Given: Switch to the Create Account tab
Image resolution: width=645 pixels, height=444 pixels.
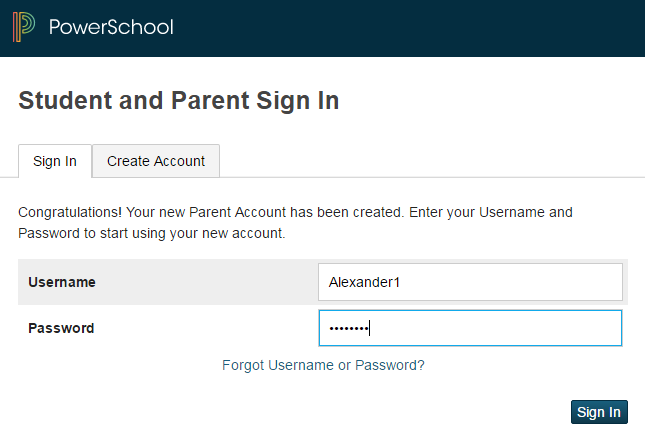Looking at the screenshot, I should click(156, 161).
